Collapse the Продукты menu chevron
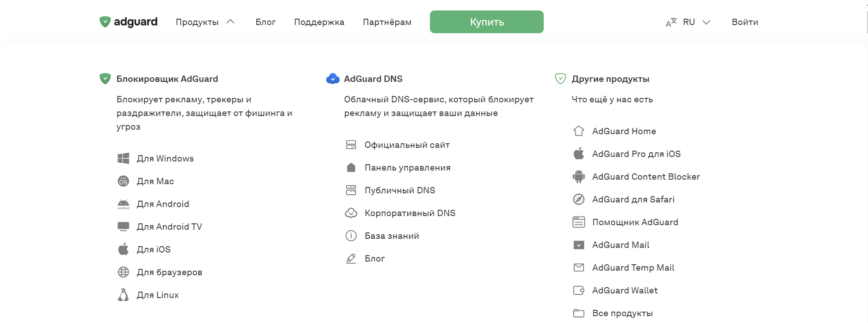Screen dimensions: 868x323 click(x=230, y=21)
